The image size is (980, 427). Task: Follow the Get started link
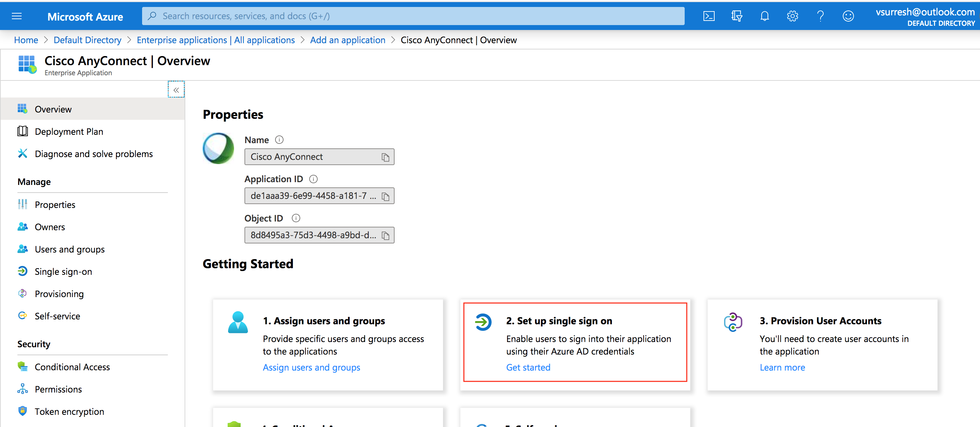(x=528, y=367)
